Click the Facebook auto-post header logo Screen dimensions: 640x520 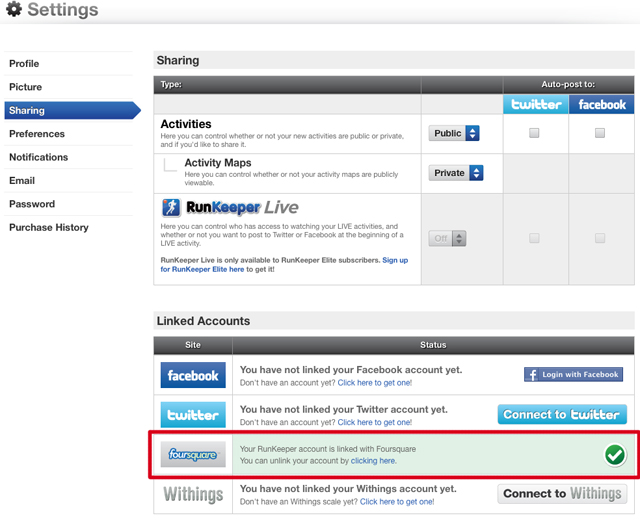click(x=601, y=104)
